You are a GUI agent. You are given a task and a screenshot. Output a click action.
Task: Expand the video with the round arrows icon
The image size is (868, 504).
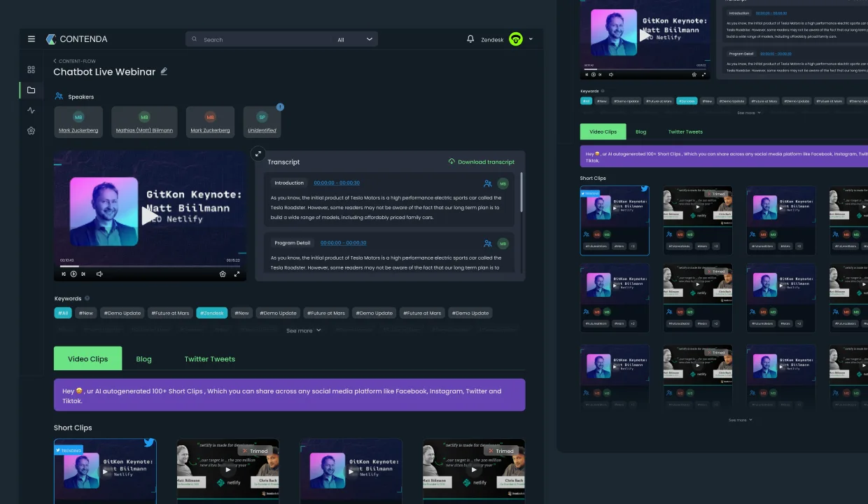[258, 154]
